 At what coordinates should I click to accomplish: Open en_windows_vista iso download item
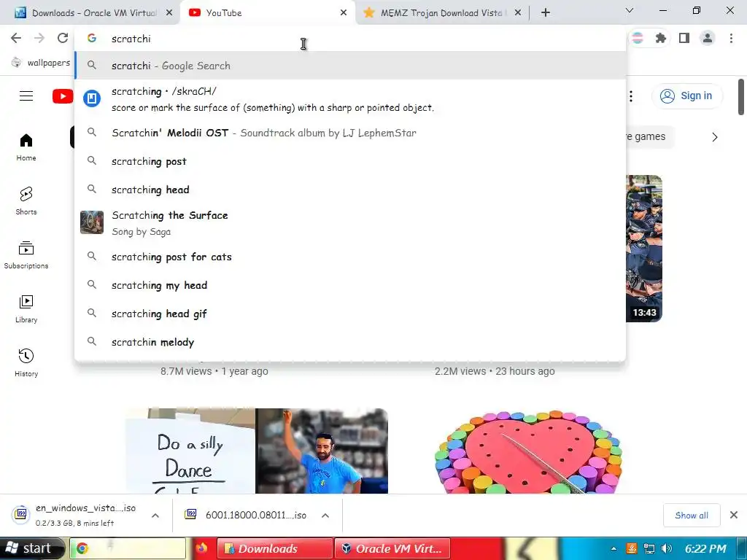tap(76, 515)
